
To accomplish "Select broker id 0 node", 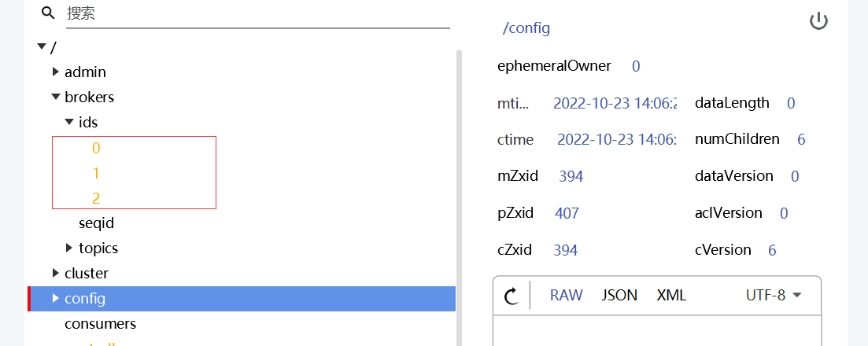I will 96,149.
